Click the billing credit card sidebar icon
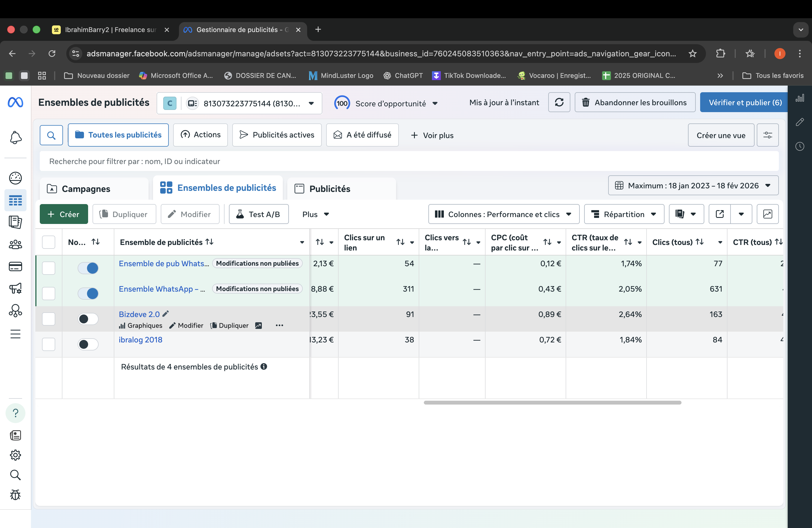 point(15,266)
